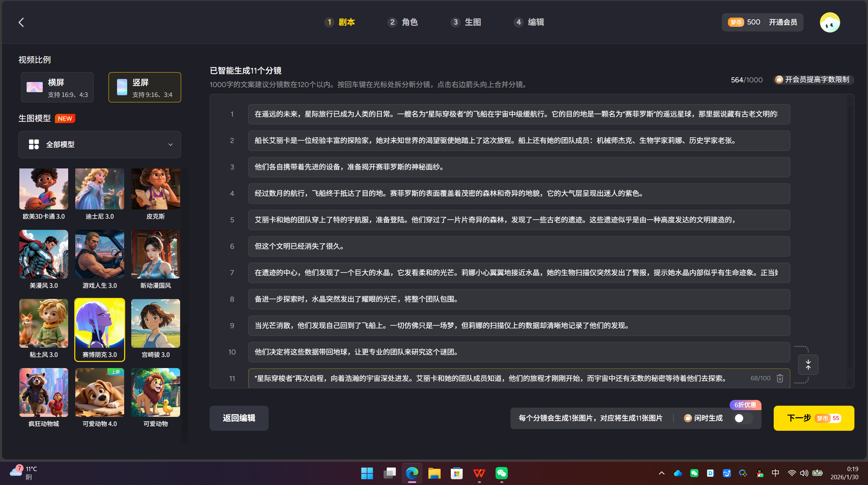Click 开通会员 to open membership
The image size is (868, 485).
[784, 22]
